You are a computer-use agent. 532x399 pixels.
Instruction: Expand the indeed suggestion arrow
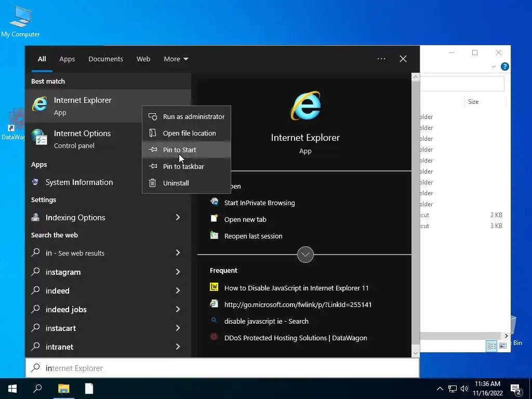[x=178, y=290]
